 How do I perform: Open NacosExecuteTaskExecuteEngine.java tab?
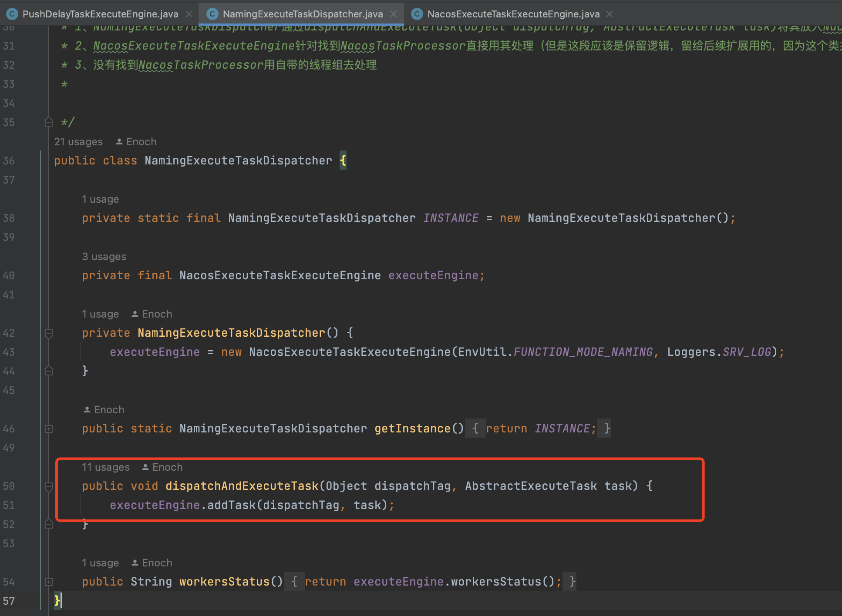coord(513,14)
